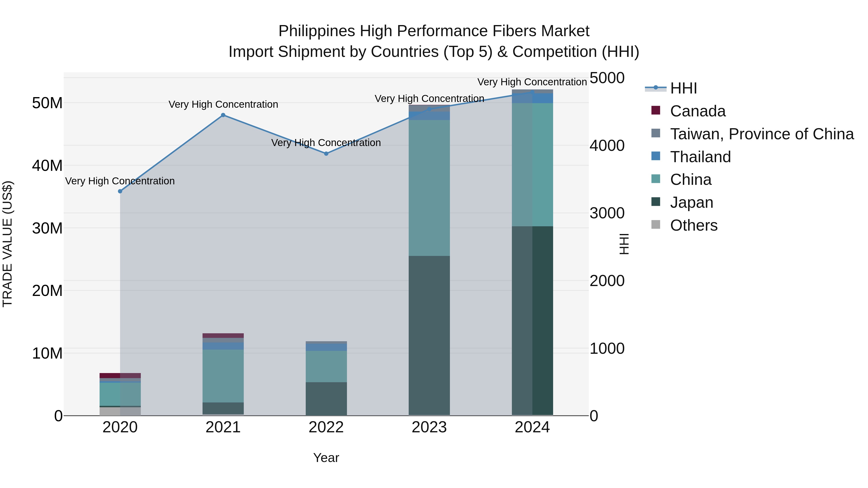This screenshot has height=488, width=868.
Task: Select the 2020 HHI data point
Action: coord(120,191)
